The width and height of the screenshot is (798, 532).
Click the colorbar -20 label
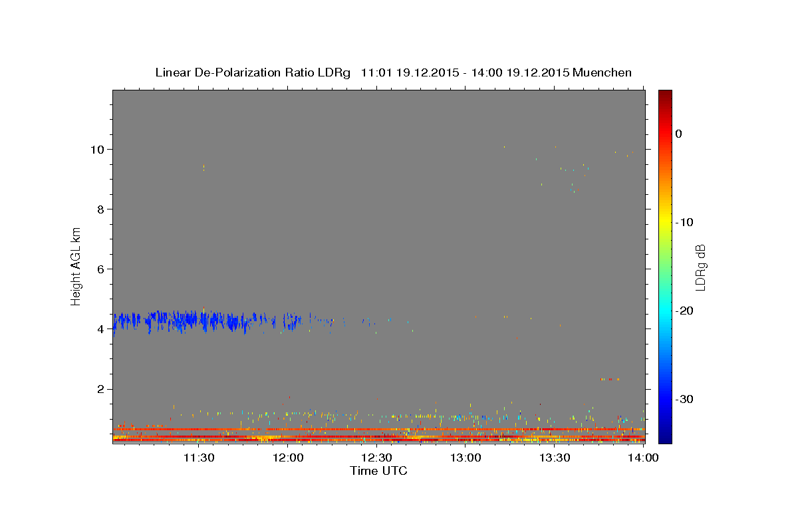tap(684, 311)
